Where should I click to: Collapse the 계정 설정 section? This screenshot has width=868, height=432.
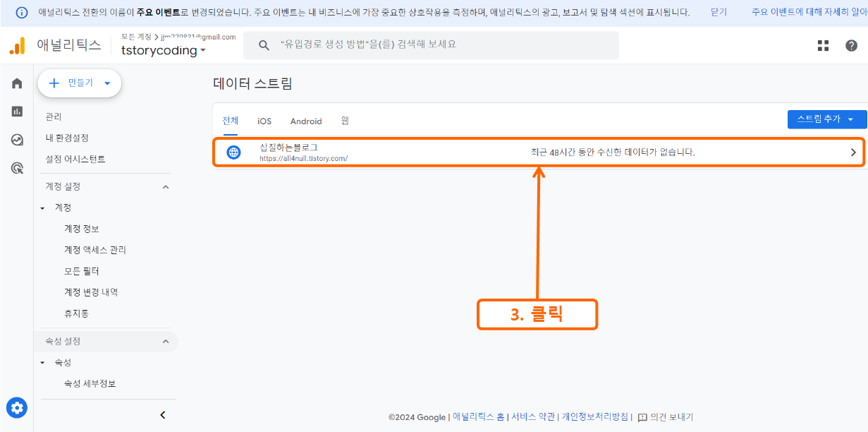(x=165, y=186)
